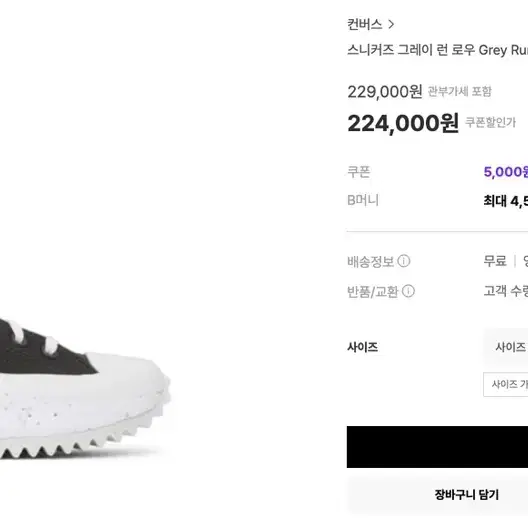Image resolution: width=528 pixels, height=528 pixels.
Task: Click the 무료 shipping text
Action: point(495,261)
